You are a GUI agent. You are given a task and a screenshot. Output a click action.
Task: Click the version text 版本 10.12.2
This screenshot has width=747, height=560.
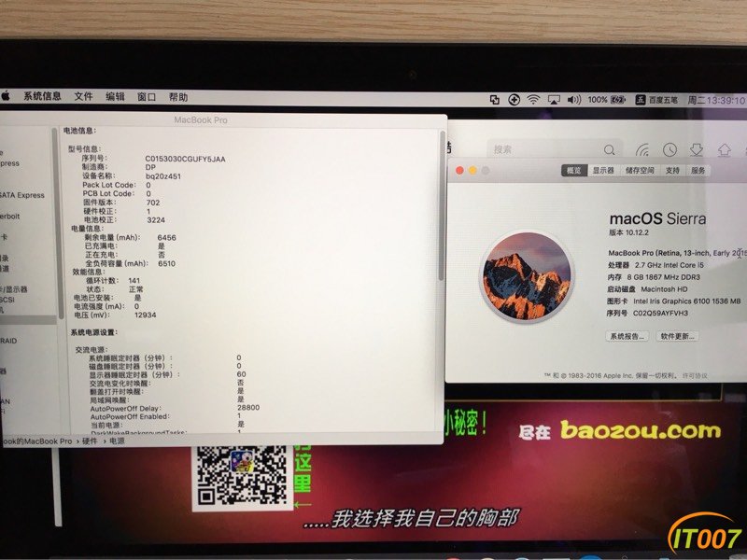coord(628,232)
